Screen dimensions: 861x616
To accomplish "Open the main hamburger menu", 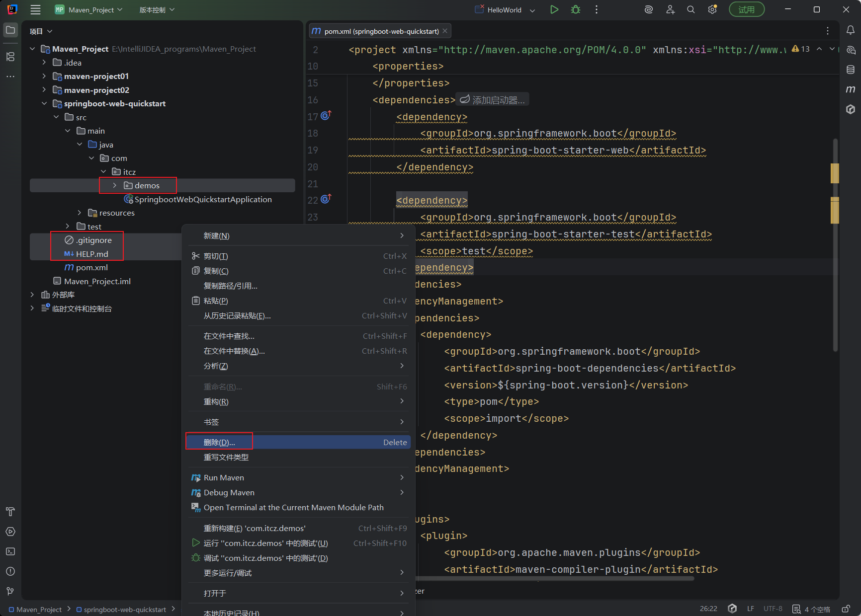I will 35,9.
